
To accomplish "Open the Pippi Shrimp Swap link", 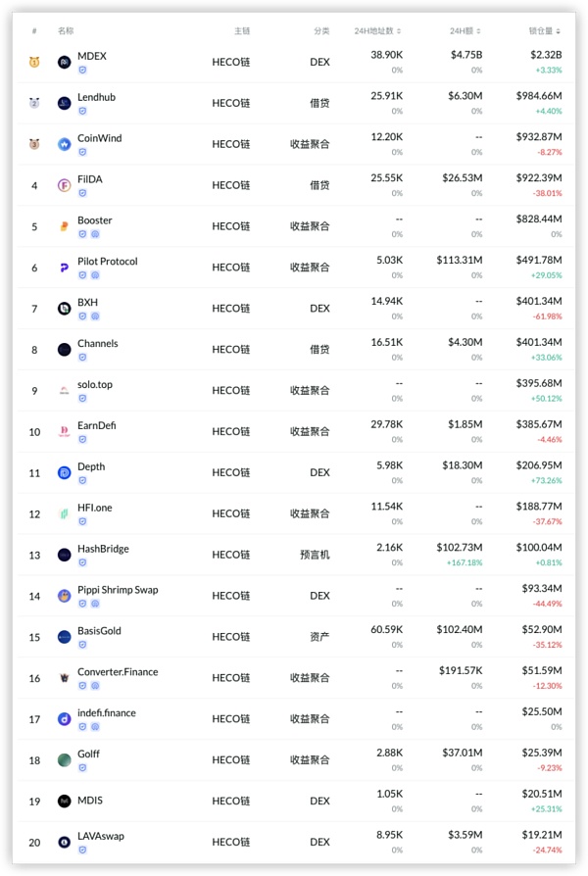I will click(x=118, y=590).
